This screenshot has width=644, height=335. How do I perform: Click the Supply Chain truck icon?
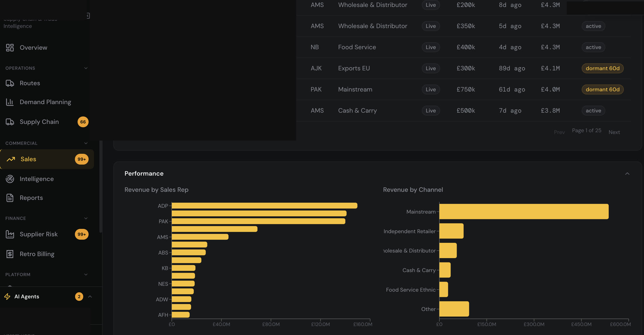tap(10, 122)
